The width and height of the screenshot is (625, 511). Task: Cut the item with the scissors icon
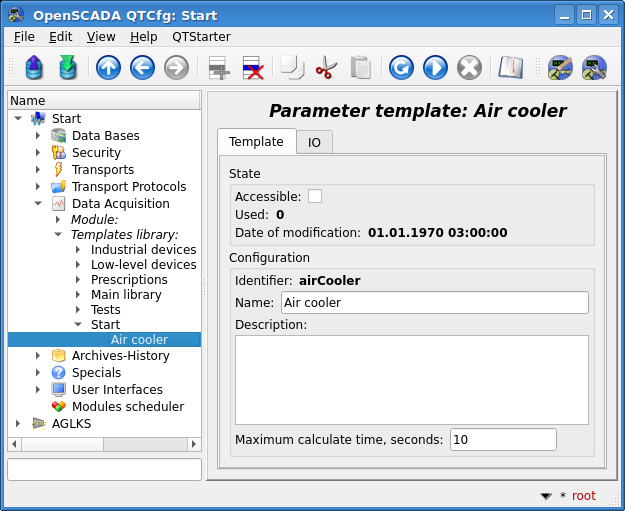click(x=326, y=68)
